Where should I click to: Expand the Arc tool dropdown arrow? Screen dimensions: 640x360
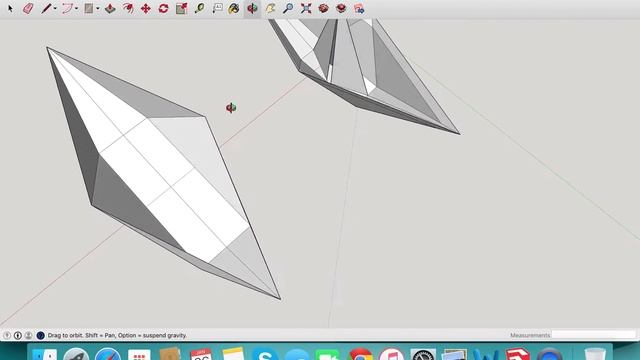pyautogui.click(x=77, y=9)
